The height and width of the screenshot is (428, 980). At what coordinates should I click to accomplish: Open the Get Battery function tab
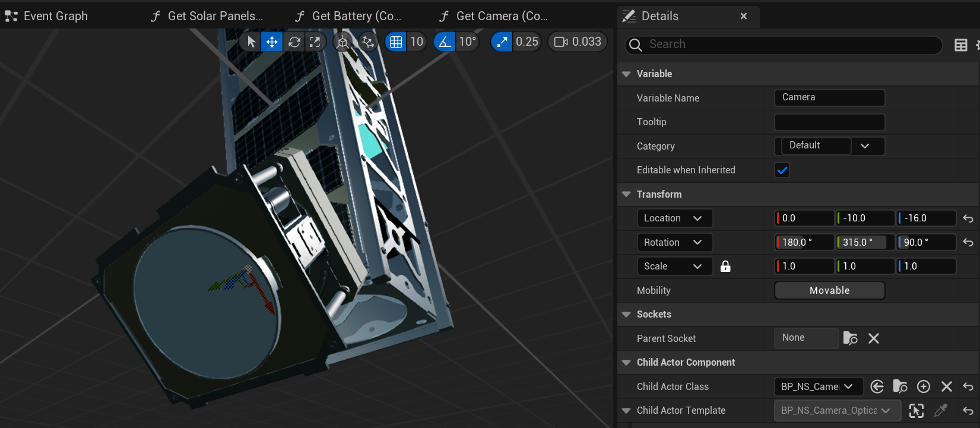[x=348, y=16]
